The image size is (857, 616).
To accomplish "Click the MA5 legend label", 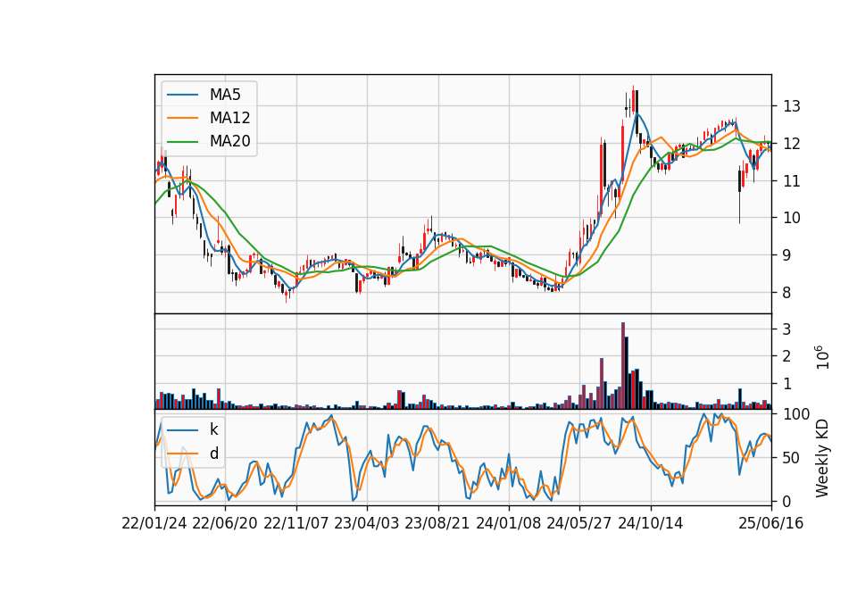I will (x=225, y=95).
